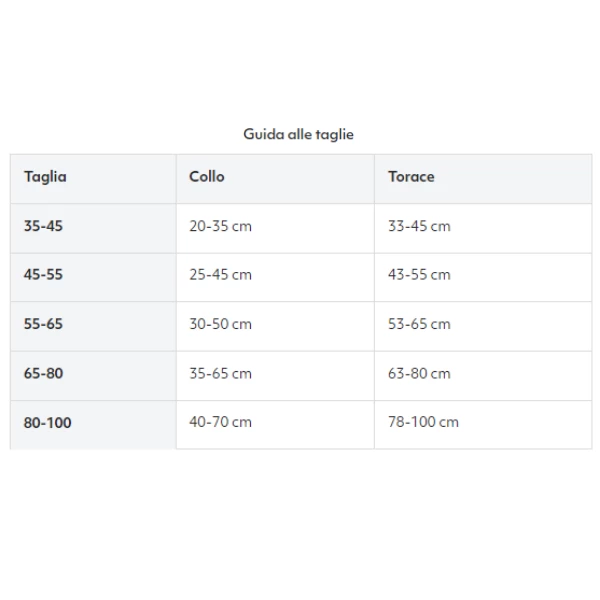Click the Taglia column header
The width and height of the screenshot is (600, 600).
point(45,177)
